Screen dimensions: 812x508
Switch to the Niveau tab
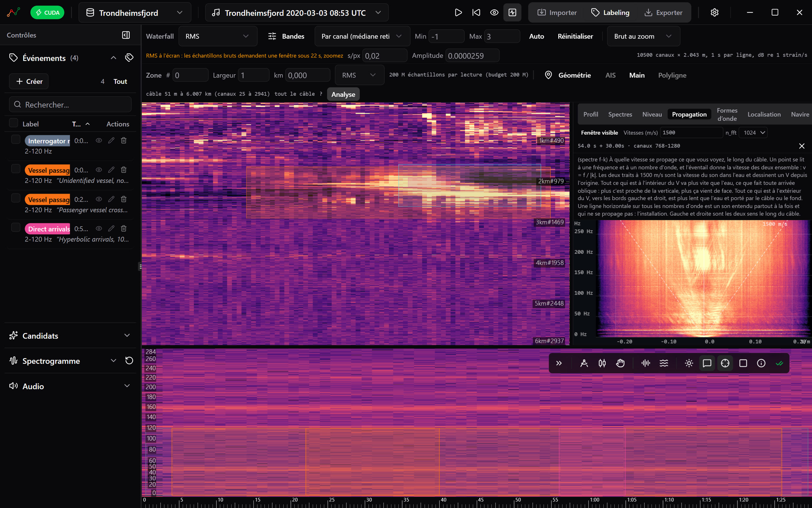click(x=652, y=115)
